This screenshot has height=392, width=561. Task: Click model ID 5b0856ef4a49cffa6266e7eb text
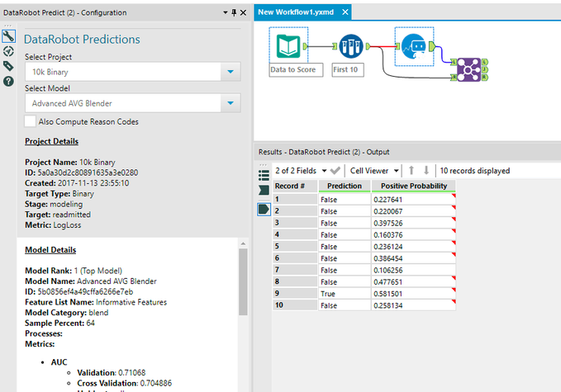point(85,292)
